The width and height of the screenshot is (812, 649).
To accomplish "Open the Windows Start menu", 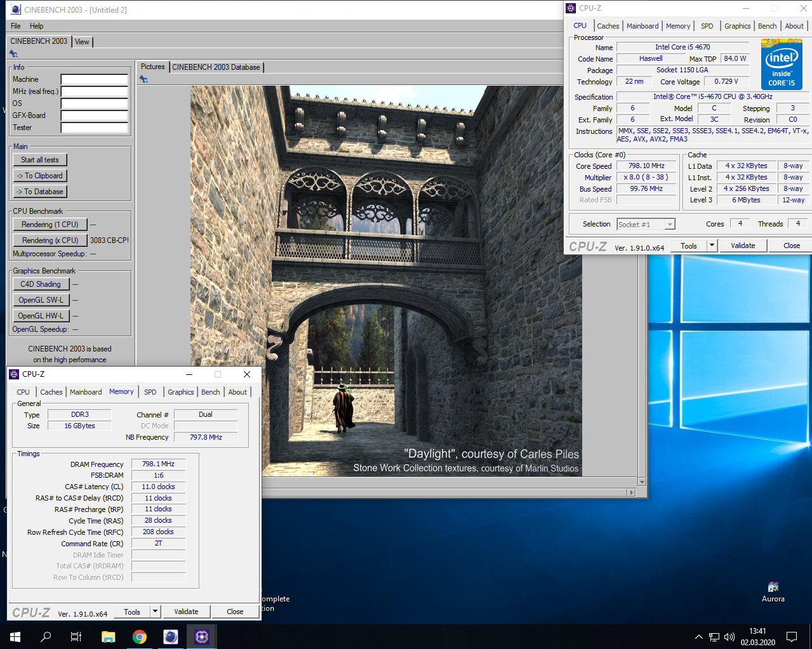I will coord(15,636).
